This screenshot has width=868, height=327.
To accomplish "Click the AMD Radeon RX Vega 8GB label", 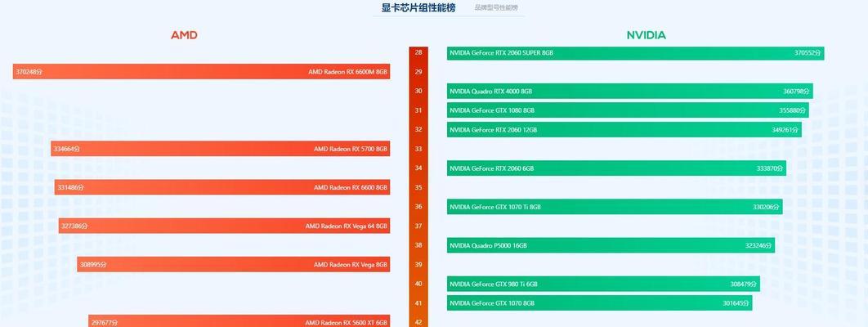I will point(351,265).
